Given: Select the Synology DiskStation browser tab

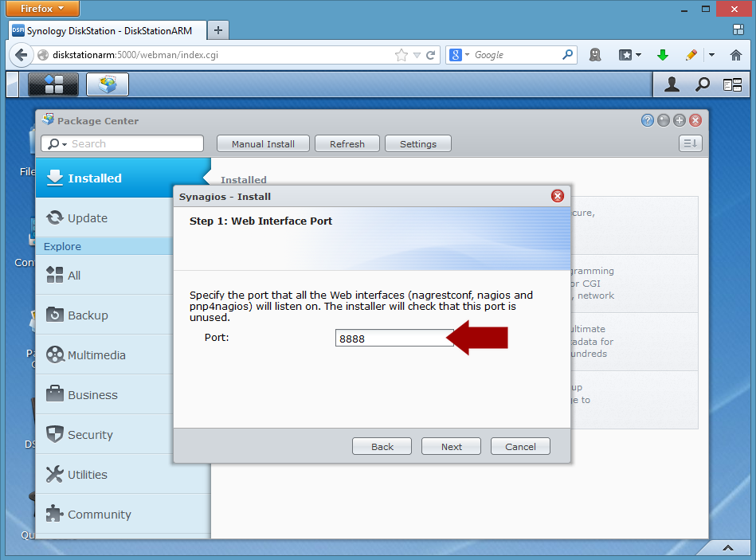Looking at the screenshot, I should click(107, 31).
